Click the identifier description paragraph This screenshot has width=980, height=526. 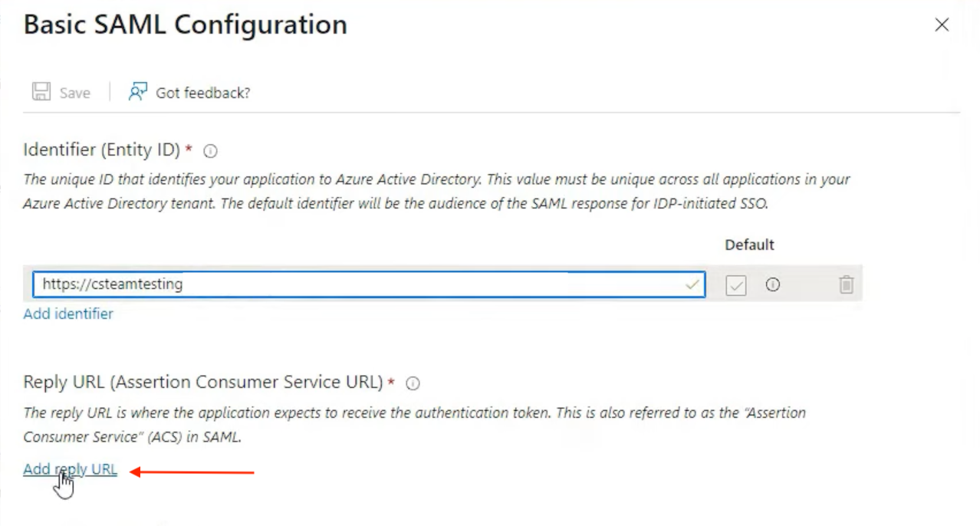pos(437,192)
